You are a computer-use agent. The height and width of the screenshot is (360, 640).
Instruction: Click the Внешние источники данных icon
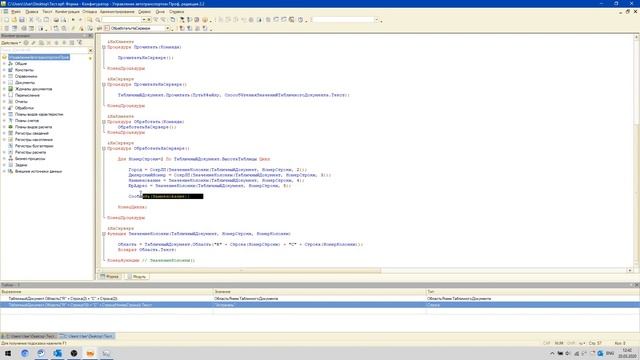pos(11,171)
